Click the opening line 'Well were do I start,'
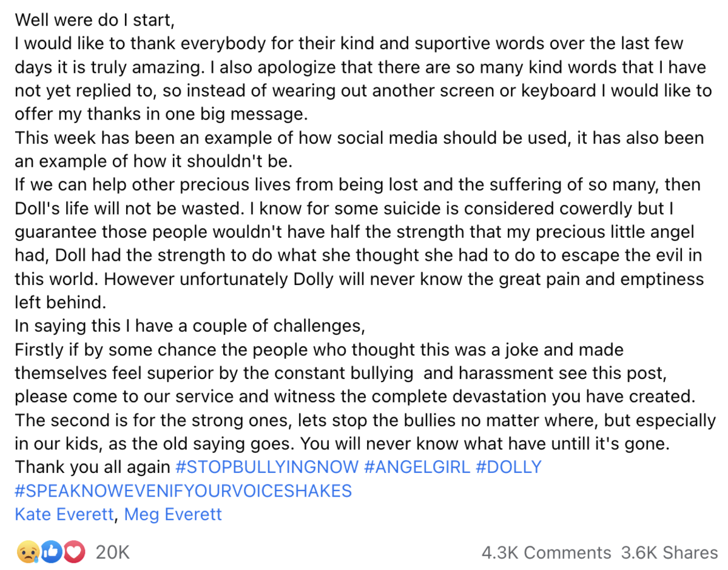Screen dimensions: 728x570 tap(95, 20)
